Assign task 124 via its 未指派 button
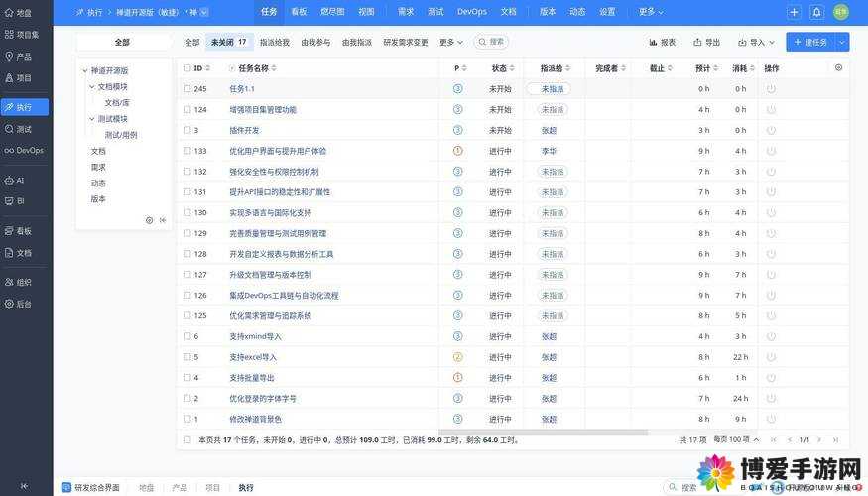This screenshot has width=868, height=496. (x=553, y=109)
